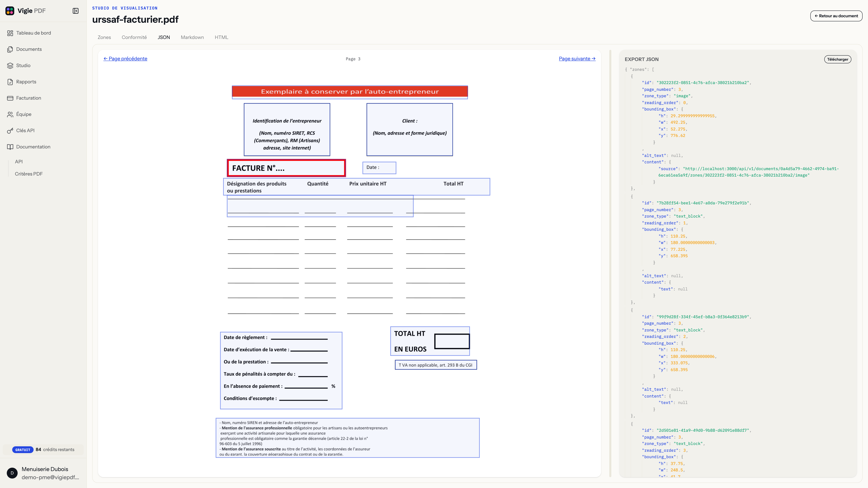The height and width of the screenshot is (488, 868).
Task: Click the Rapports file-check icon
Action: (x=10, y=82)
